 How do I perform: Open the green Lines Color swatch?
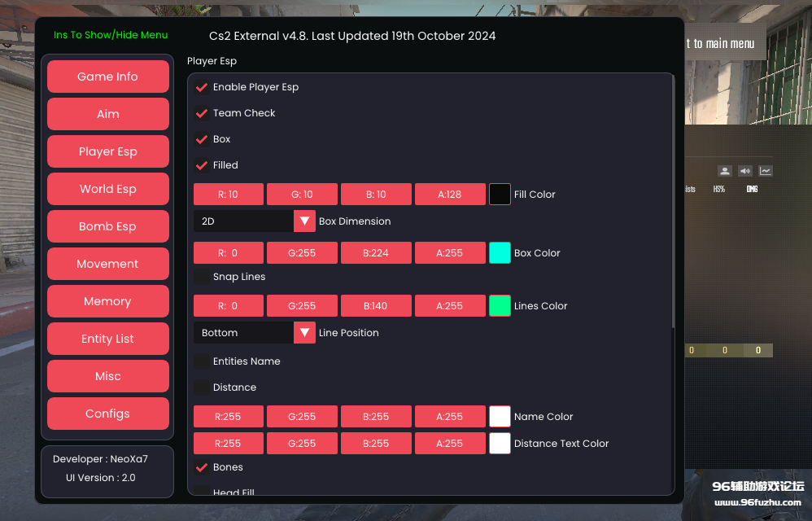(500, 306)
